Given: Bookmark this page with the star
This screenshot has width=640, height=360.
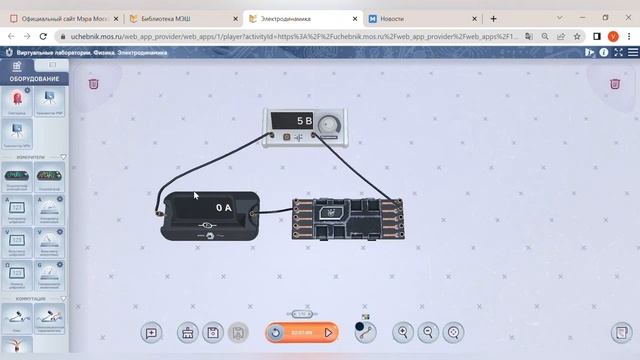Looking at the screenshot, I should click(x=577, y=36).
